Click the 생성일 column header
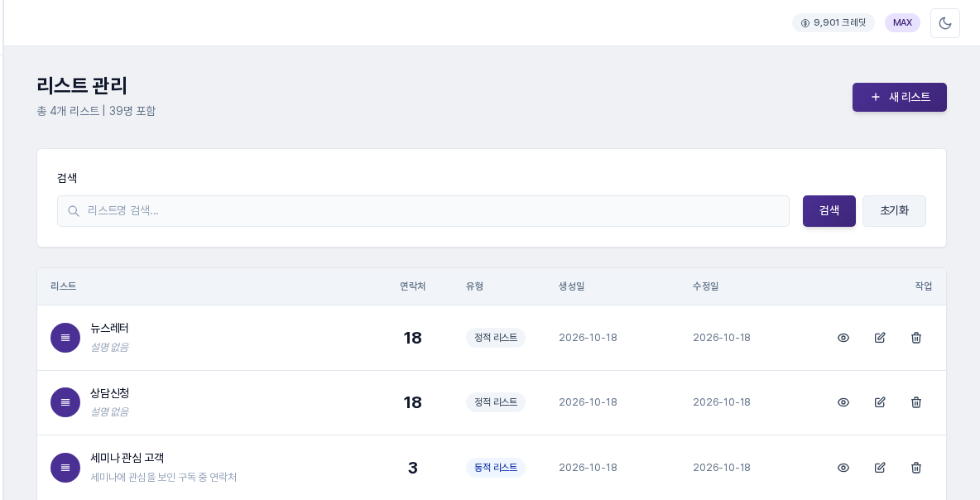980x500 pixels. coord(572,286)
